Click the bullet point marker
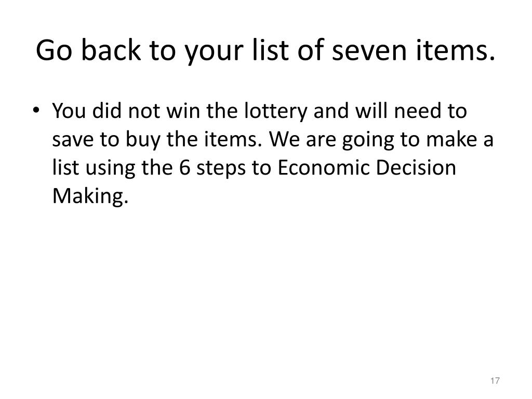 pos(36,110)
